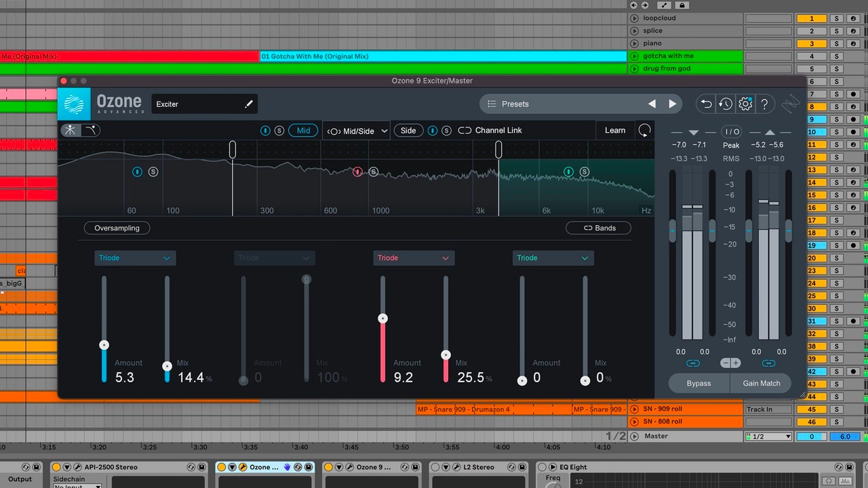Click the lock icon above the track list
Screen dimensions: 868x488
682,5
